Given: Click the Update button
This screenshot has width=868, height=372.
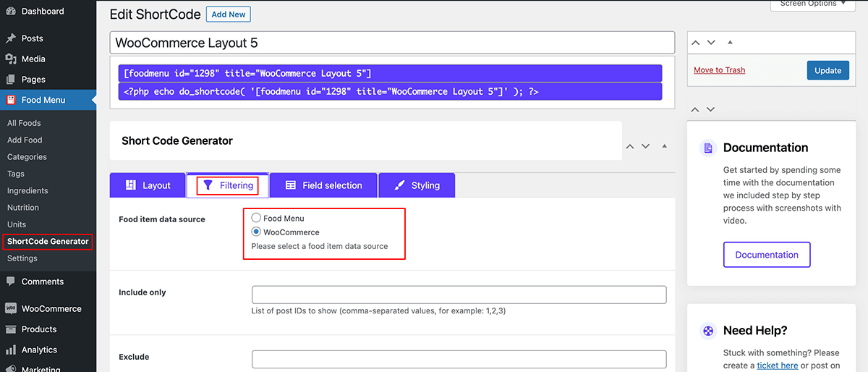Looking at the screenshot, I should click(827, 70).
